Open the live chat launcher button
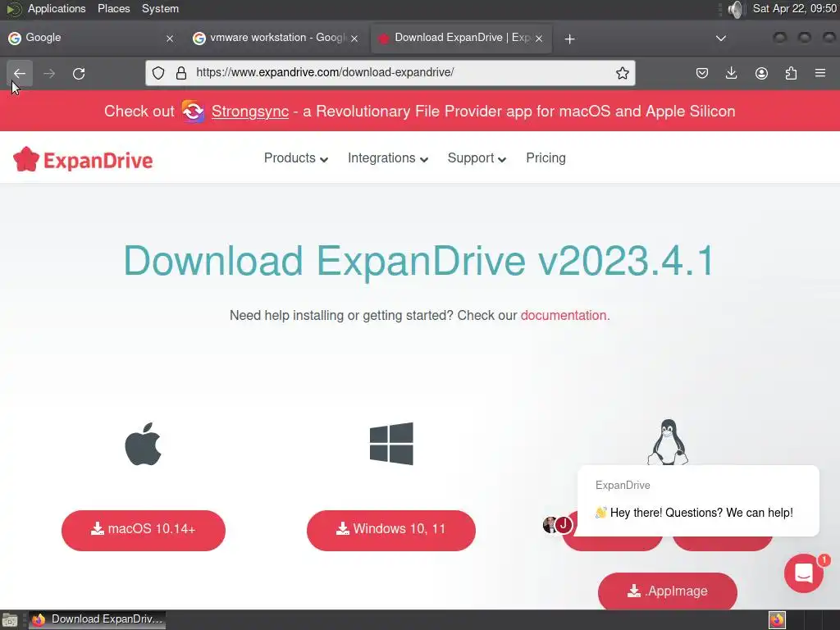Image resolution: width=840 pixels, height=630 pixels. 804,573
